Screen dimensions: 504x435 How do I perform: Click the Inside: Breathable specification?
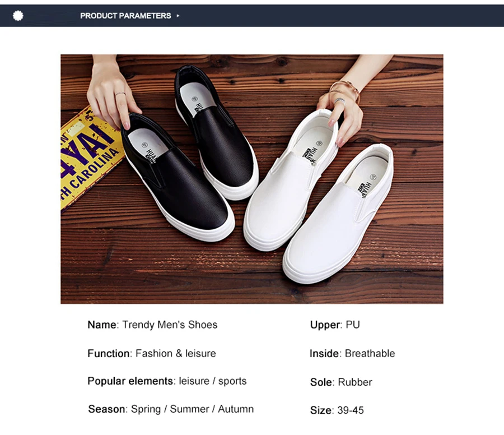pyautogui.click(x=352, y=353)
